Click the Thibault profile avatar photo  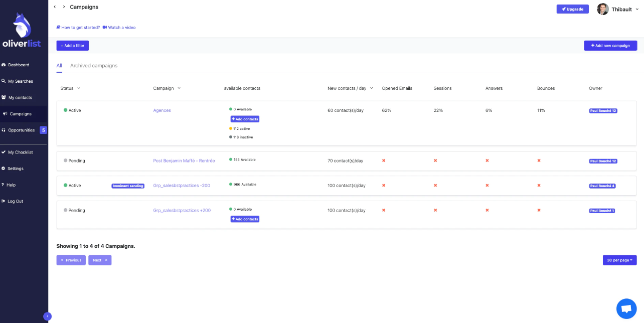pyautogui.click(x=602, y=9)
